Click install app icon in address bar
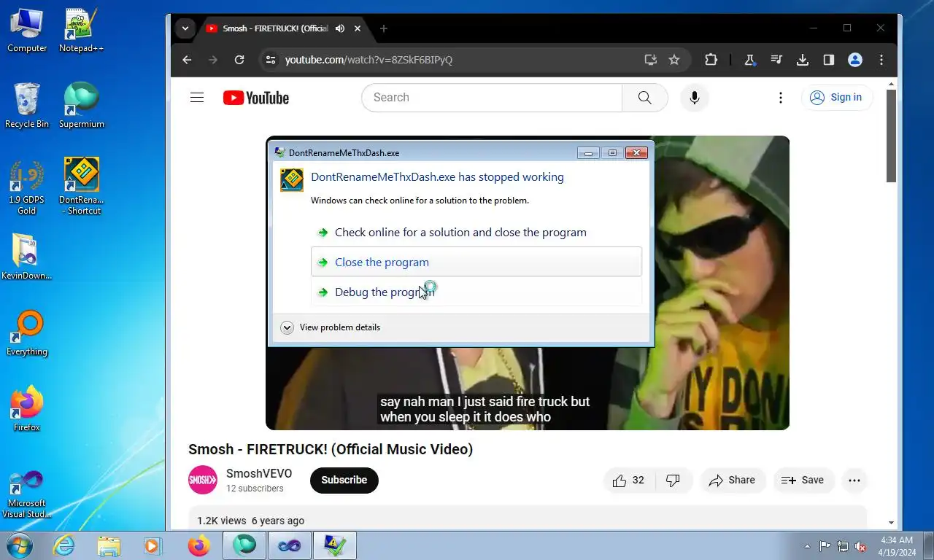Screen dimensions: 934x560 (x=650, y=60)
